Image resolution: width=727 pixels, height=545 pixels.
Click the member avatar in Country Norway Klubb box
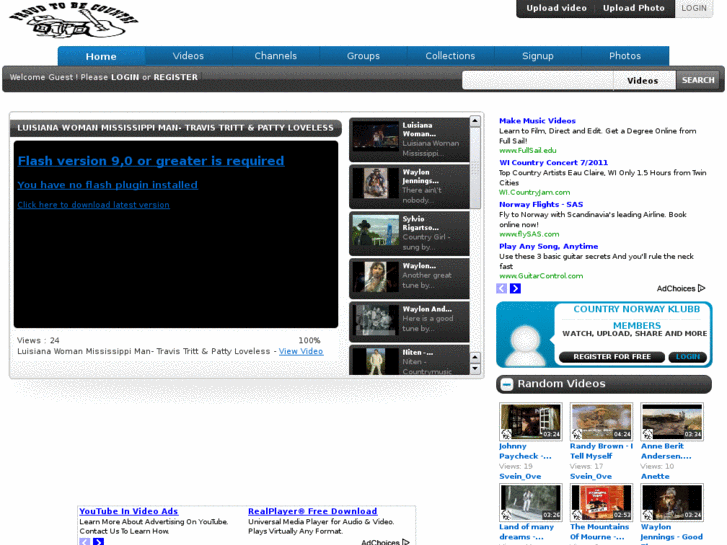(x=525, y=345)
